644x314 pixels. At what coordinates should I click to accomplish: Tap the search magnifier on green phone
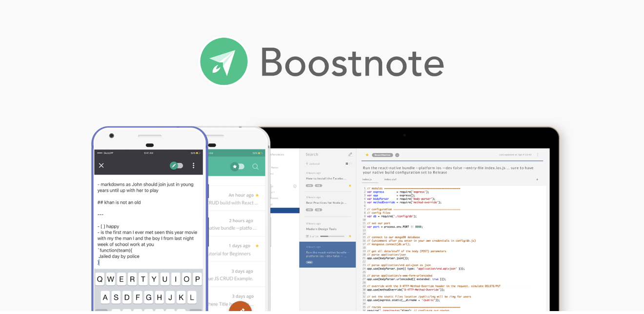pyautogui.click(x=255, y=166)
